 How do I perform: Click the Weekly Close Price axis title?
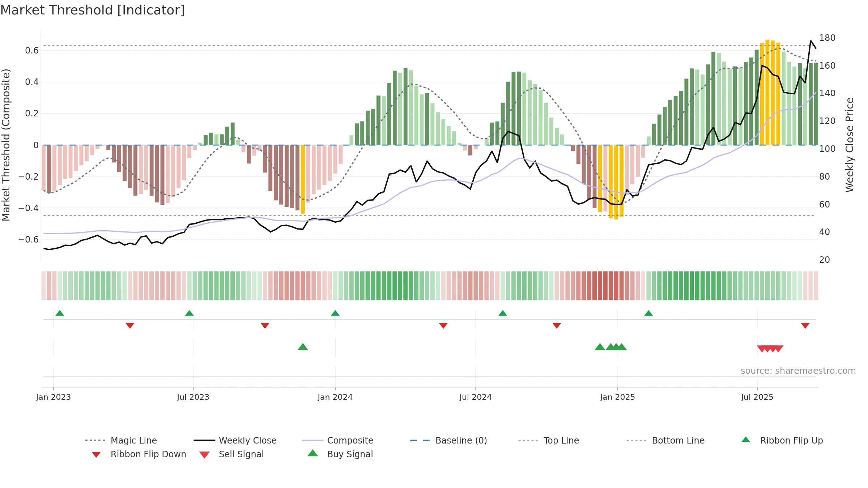(x=850, y=145)
